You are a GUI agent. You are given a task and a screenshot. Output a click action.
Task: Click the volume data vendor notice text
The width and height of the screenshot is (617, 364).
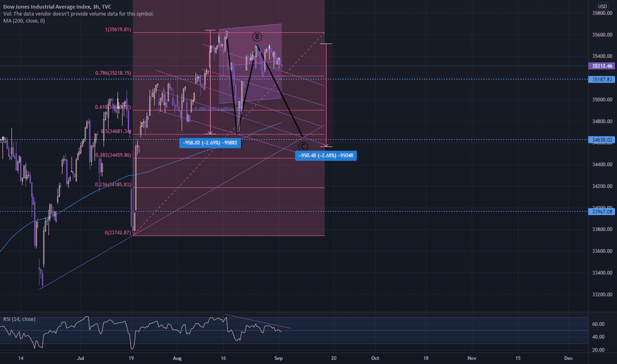[78, 14]
